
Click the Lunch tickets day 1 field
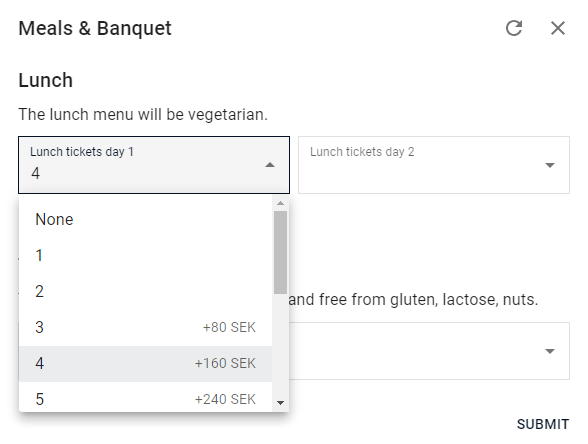point(154,165)
